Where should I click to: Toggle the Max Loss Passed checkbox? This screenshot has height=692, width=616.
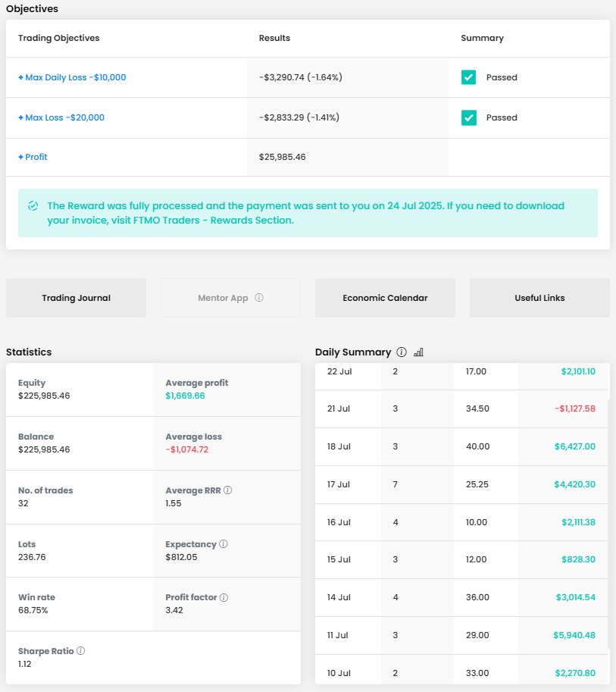pyautogui.click(x=468, y=117)
